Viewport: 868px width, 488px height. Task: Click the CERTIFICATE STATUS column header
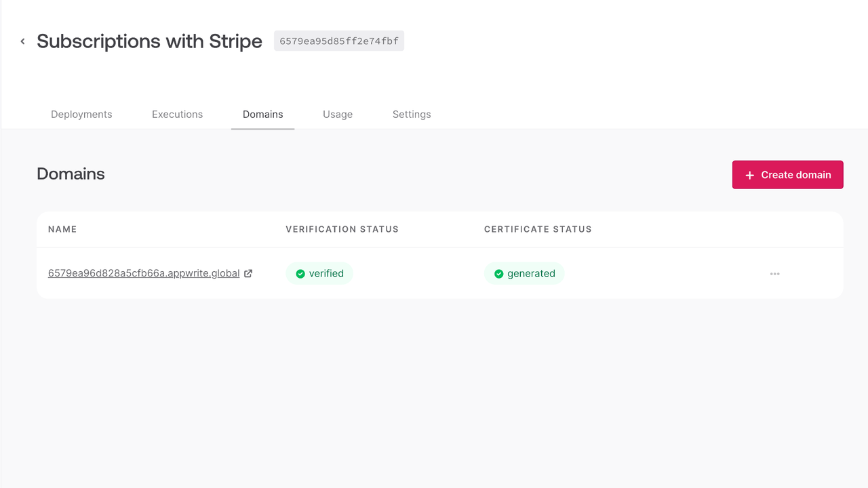point(538,229)
